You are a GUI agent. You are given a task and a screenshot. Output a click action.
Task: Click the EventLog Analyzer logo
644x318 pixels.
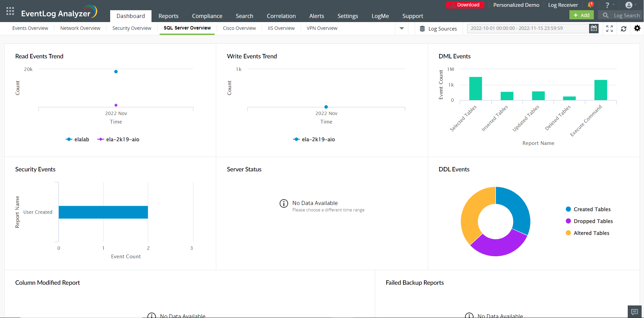(59, 12)
